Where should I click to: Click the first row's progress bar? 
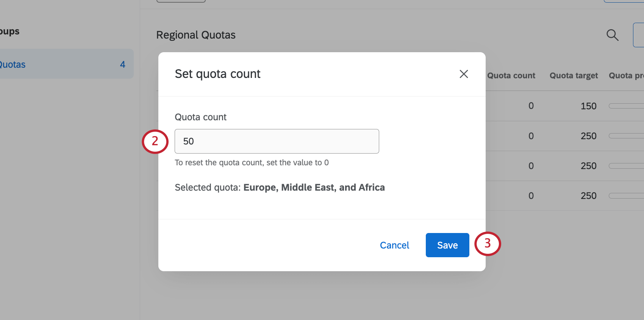[x=626, y=106]
